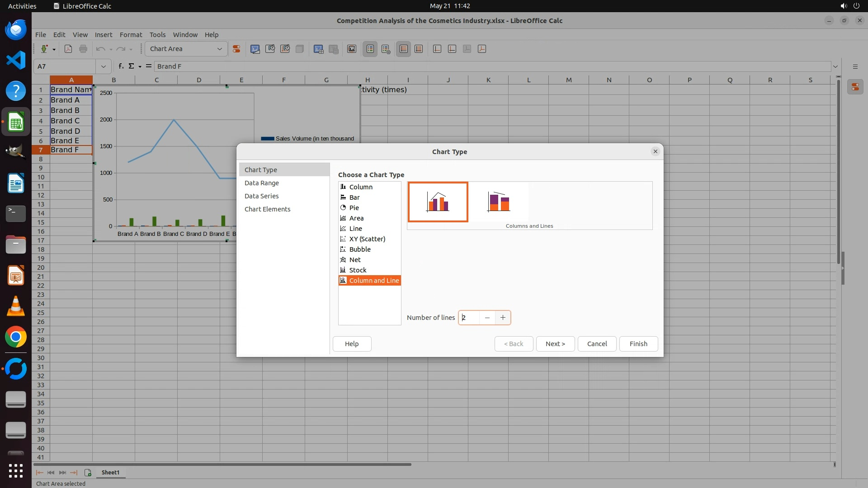This screenshot has width=868, height=488.
Task: Click the Next > button
Action: click(x=555, y=344)
